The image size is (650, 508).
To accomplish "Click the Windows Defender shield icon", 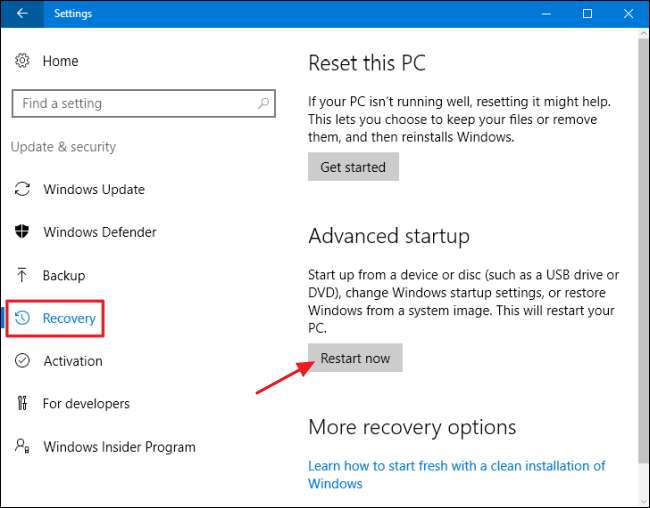I will coord(22,231).
